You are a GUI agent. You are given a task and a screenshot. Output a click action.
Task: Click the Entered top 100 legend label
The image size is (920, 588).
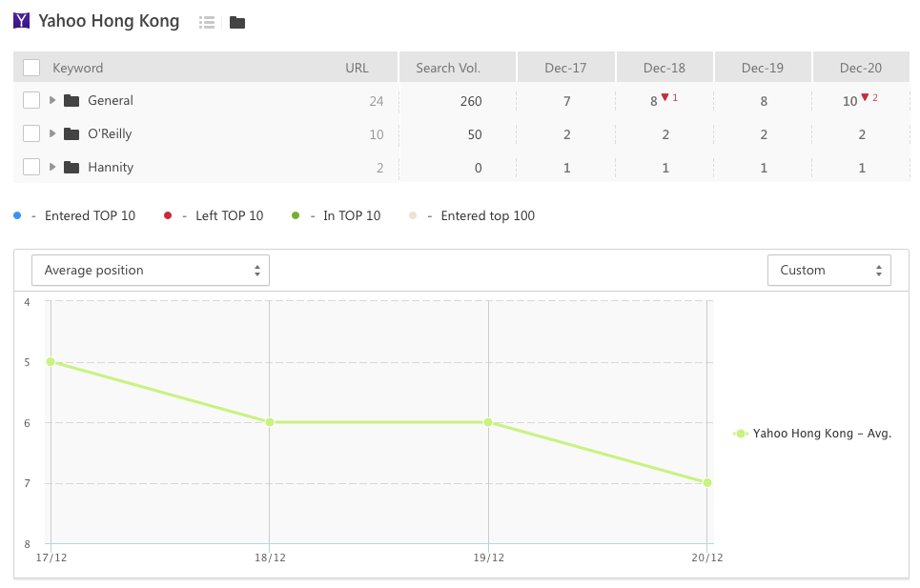pos(488,215)
